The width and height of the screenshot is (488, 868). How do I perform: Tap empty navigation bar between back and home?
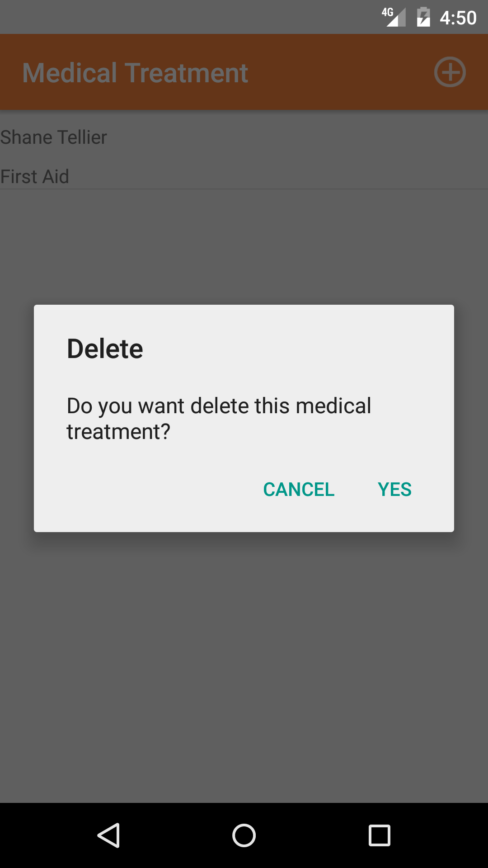click(x=176, y=835)
